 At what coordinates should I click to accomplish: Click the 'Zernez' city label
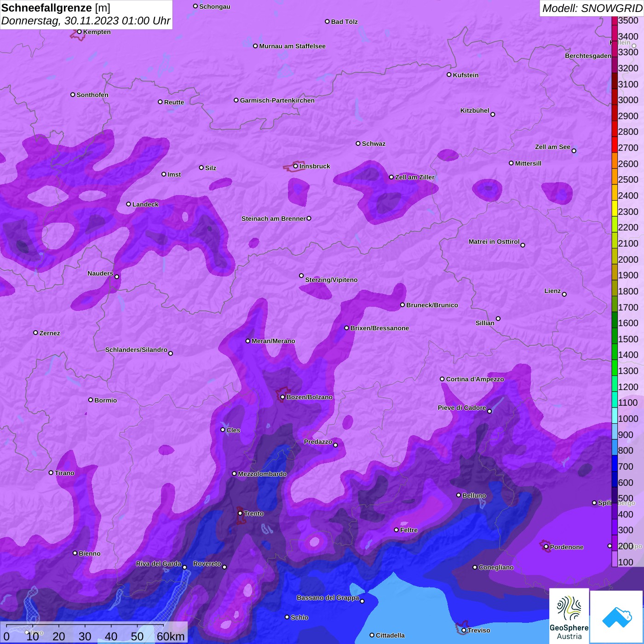click(50, 333)
